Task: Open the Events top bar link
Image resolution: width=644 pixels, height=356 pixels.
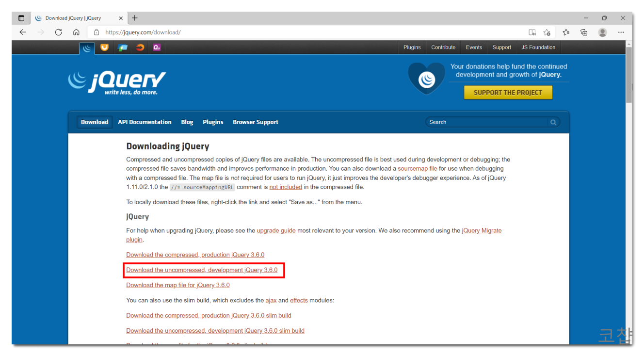Action: (474, 48)
